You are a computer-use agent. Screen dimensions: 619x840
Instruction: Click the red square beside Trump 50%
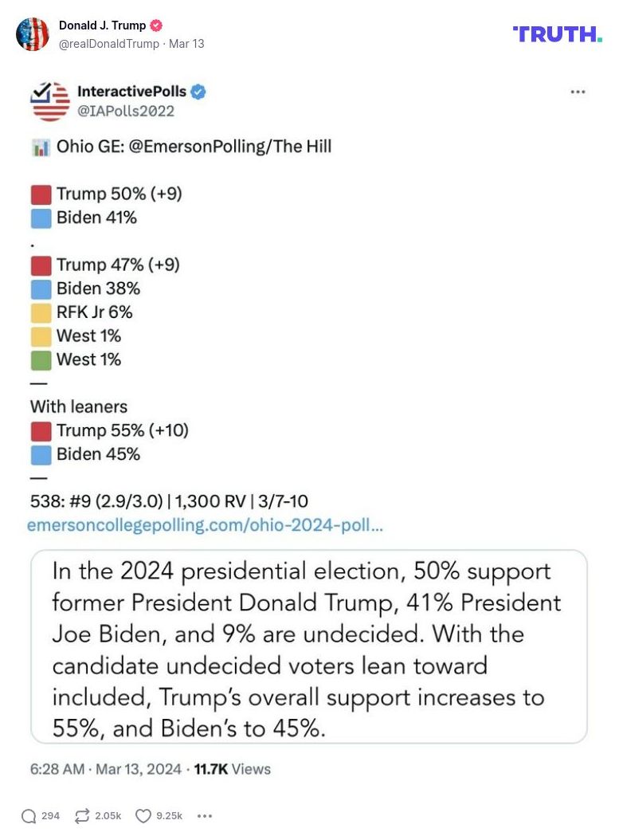[x=41, y=194]
